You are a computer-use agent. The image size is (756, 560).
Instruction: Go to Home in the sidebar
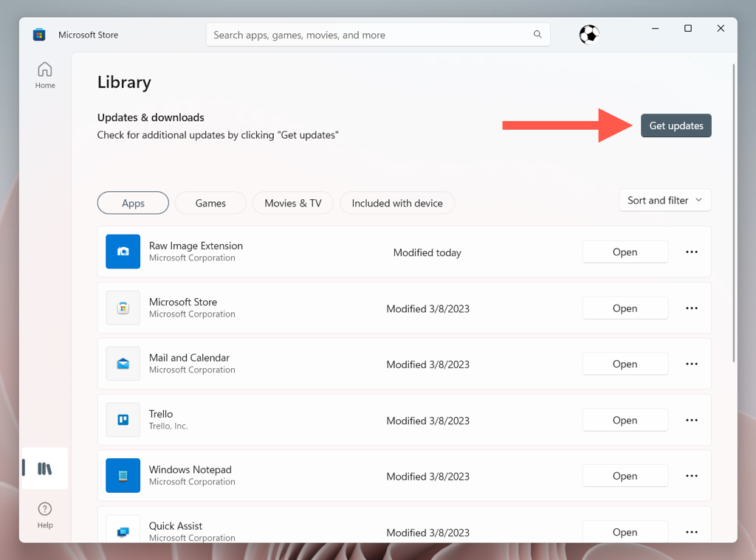coord(45,75)
